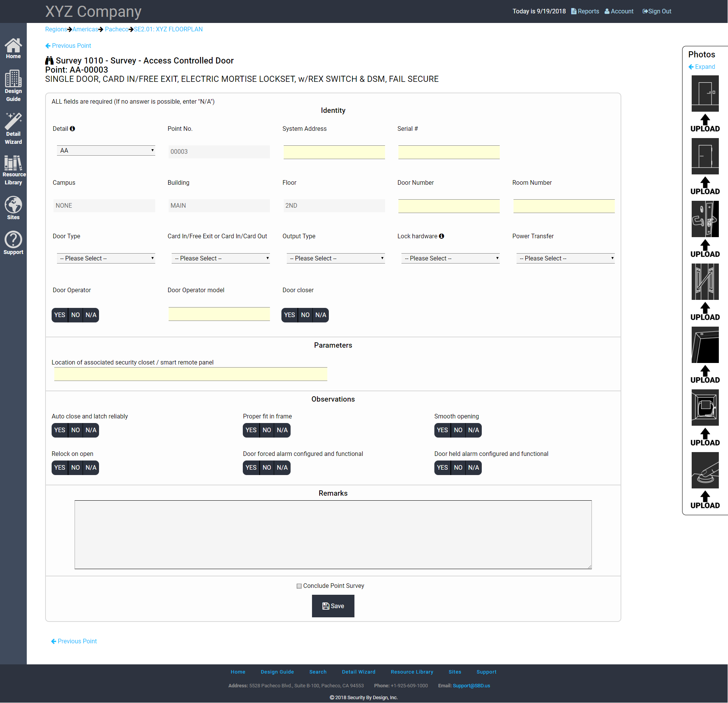Viewport: 728px width, 703px height.
Task: Check the Conclude Point Survey checkbox
Action: [299, 586]
